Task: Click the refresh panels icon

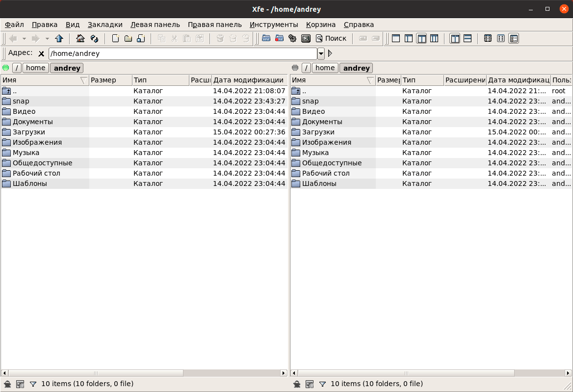Action: point(95,38)
